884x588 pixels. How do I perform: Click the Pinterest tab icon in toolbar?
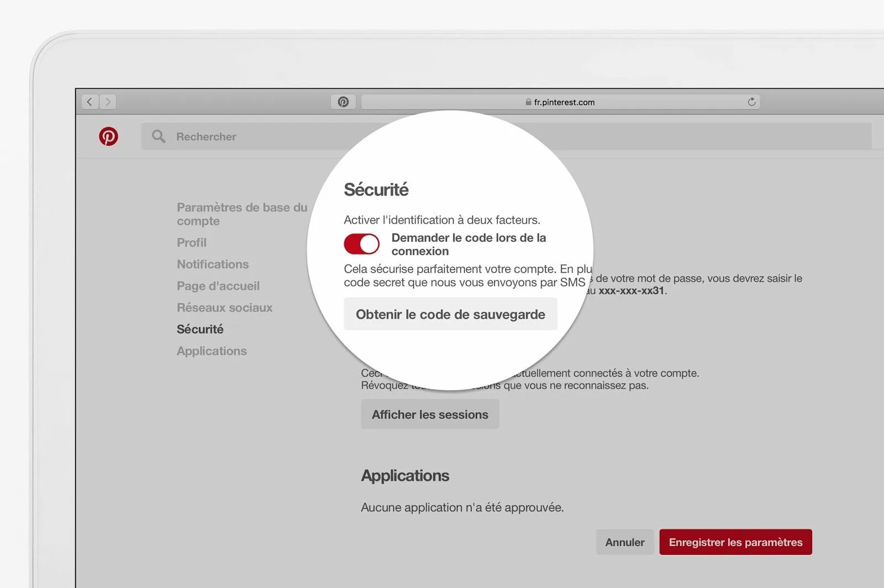(x=343, y=102)
